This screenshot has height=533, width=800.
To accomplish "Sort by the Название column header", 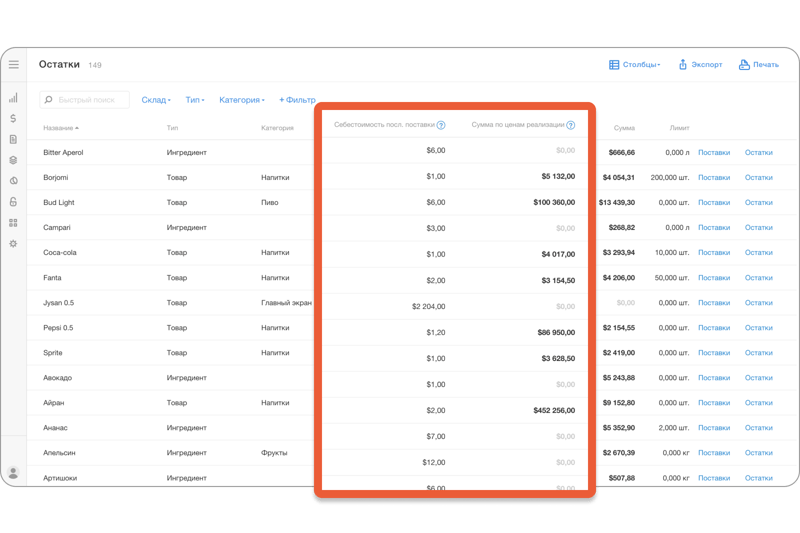I will point(61,128).
